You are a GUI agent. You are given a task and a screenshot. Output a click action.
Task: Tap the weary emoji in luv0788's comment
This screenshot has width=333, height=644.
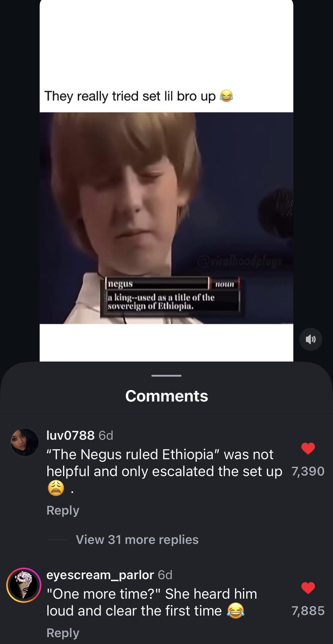(x=56, y=488)
